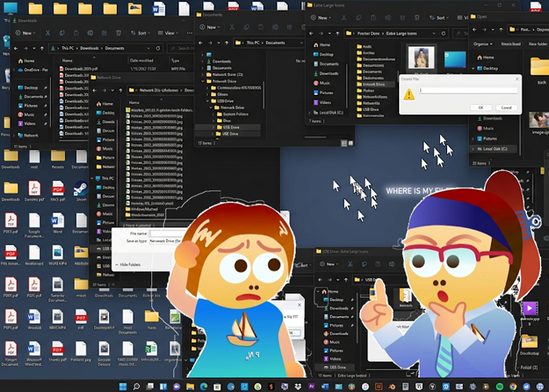Open the Organize dropdown in the Open dialog
The height and width of the screenshot is (392, 549).
click(x=482, y=44)
